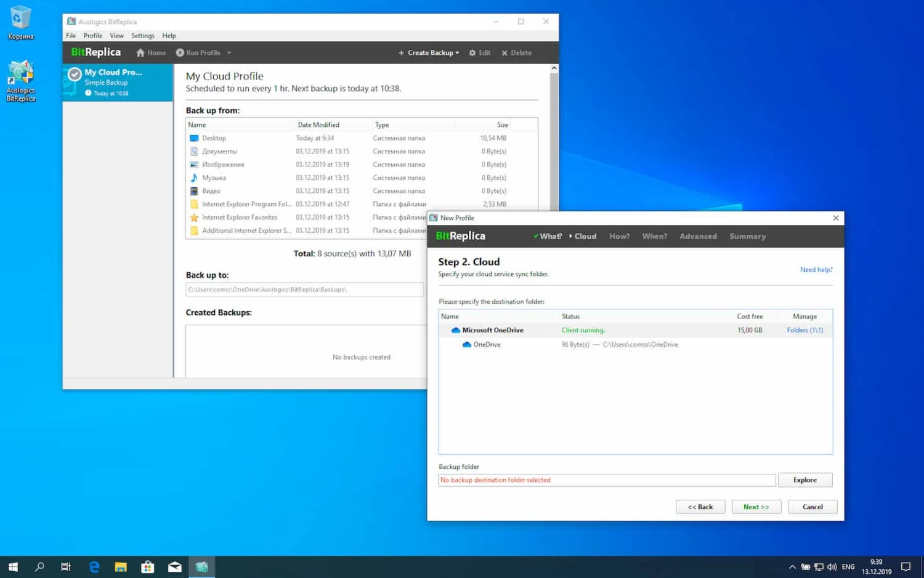Screen dimensions: 924x578
Task: Open Microsoft Store from the taskbar
Action: click(148, 567)
